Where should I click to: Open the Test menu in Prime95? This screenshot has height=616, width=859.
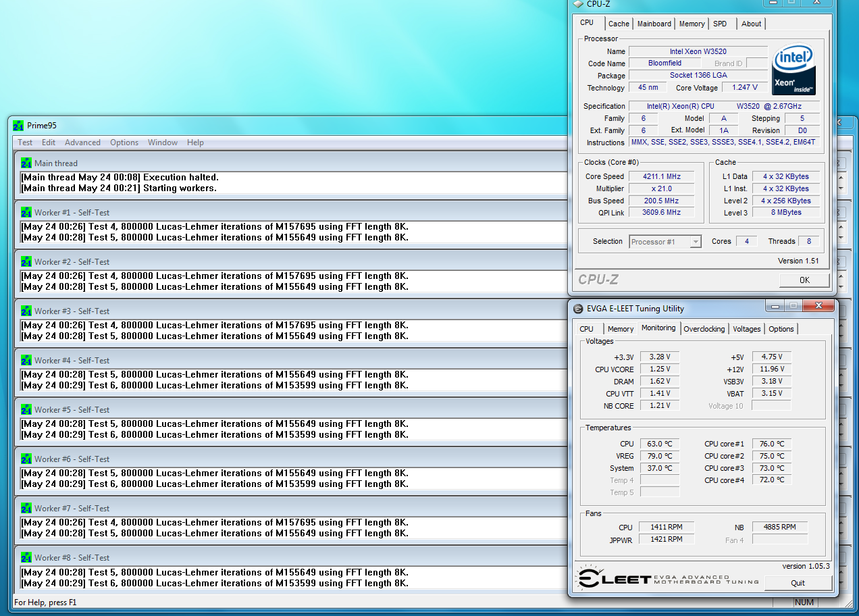tap(25, 143)
